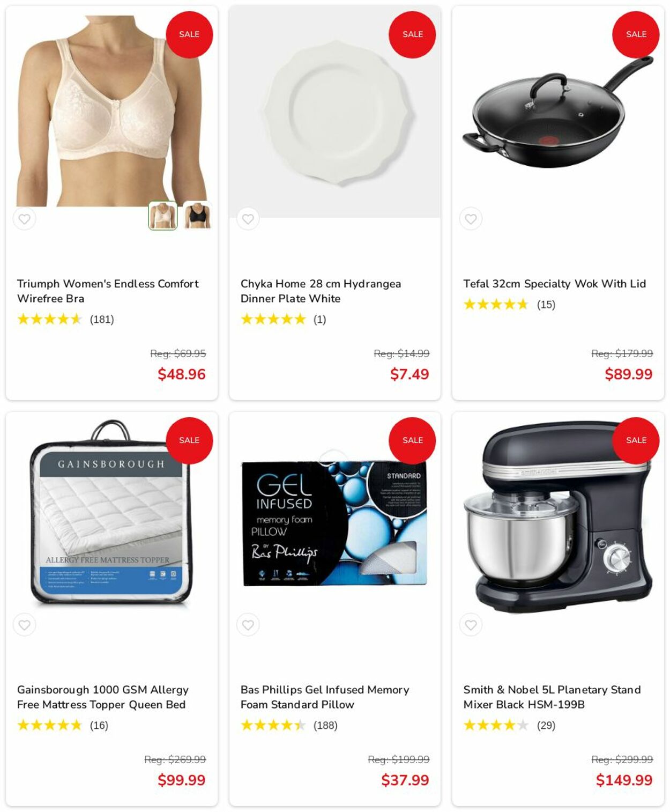Open Bas Phillips Gel Infused Pillow title
This screenshot has height=812, width=670.
pos(325,697)
